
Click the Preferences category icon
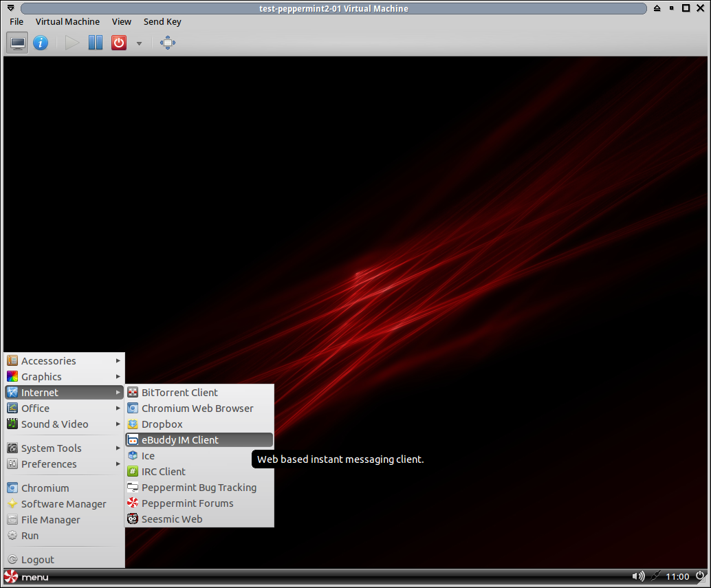click(12, 464)
